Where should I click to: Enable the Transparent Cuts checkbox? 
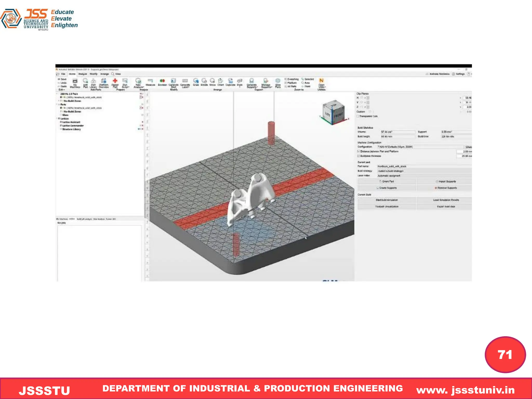pyautogui.click(x=358, y=116)
